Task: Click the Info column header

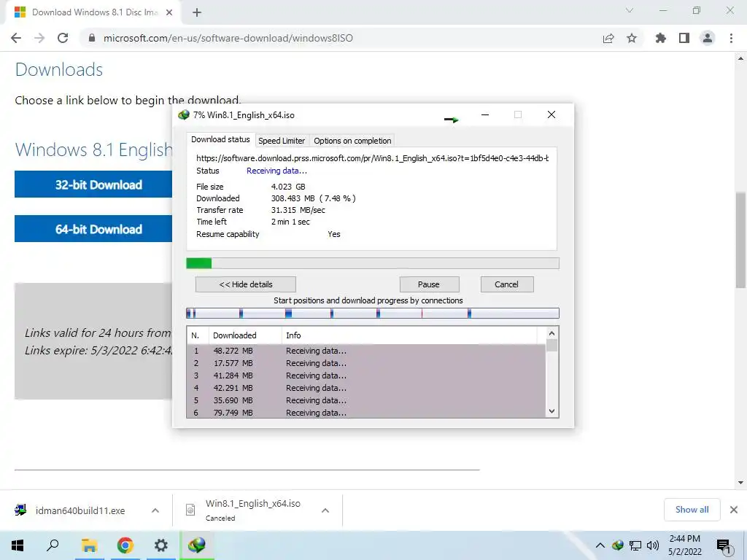Action: [410, 335]
